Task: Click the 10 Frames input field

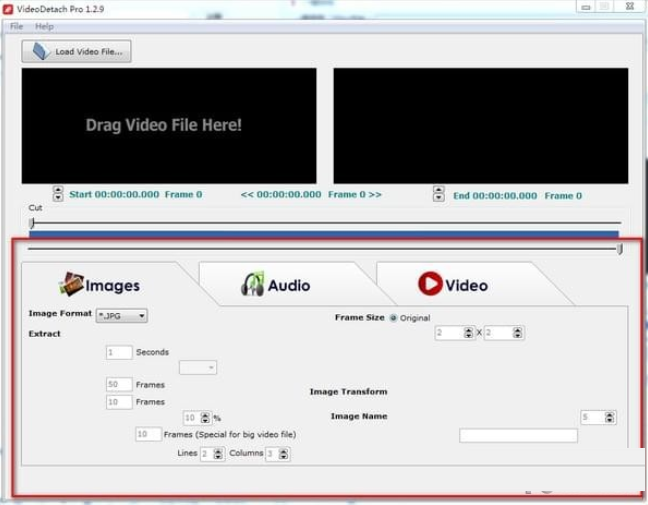Action: (x=119, y=402)
